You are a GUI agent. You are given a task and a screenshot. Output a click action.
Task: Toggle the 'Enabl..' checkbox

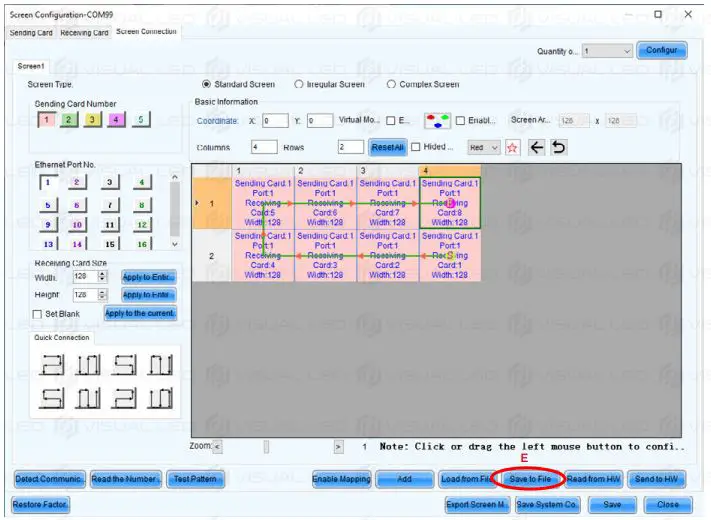tap(460, 121)
